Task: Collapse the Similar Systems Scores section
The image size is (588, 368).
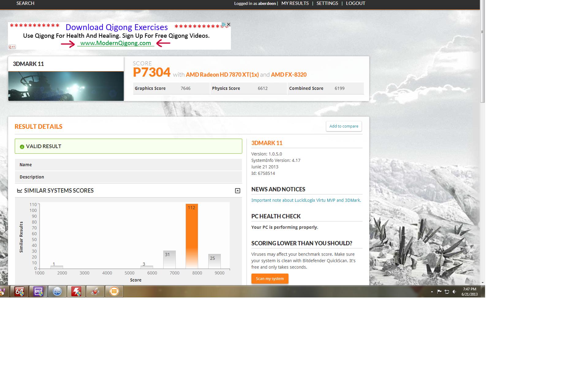Action: [237, 191]
